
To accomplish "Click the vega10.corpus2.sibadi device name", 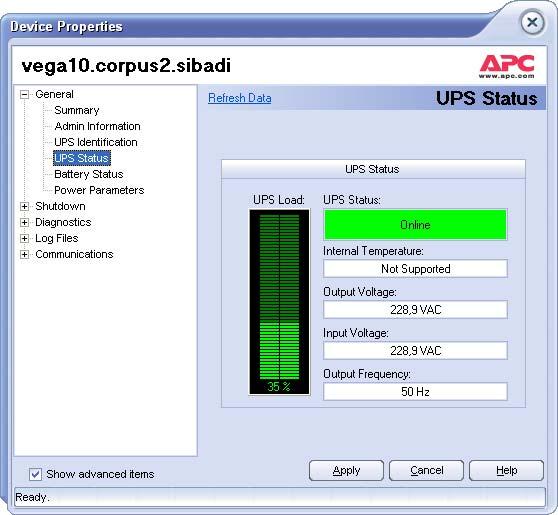I will [126, 66].
